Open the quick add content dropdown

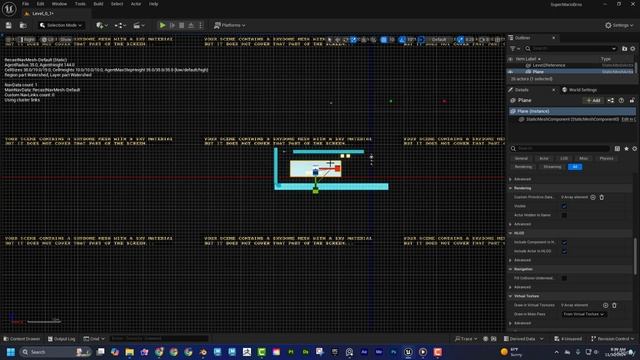pyautogui.click(x=102, y=25)
